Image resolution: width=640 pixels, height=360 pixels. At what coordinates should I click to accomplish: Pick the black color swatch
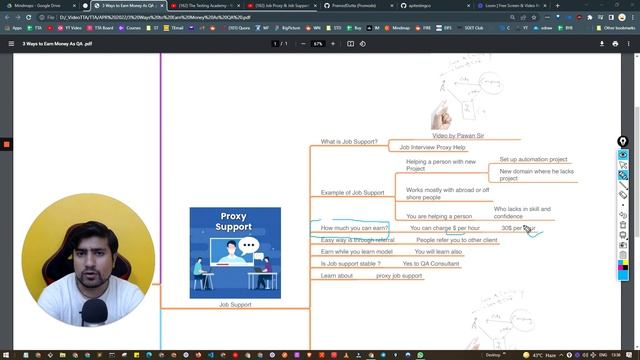click(x=625, y=268)
